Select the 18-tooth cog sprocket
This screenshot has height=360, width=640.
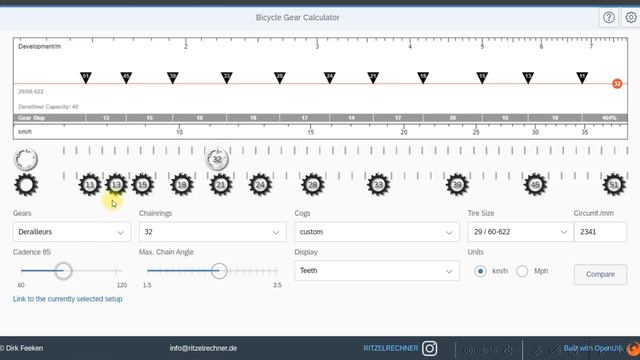click(182, 185)
